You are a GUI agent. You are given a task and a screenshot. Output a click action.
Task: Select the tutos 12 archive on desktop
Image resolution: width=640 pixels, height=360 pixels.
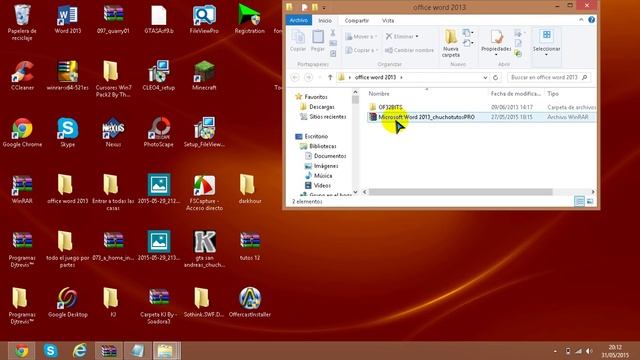click(250, 247)
